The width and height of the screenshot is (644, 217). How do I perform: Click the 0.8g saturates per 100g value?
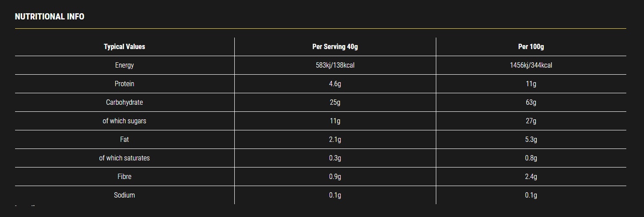point(531,158)
